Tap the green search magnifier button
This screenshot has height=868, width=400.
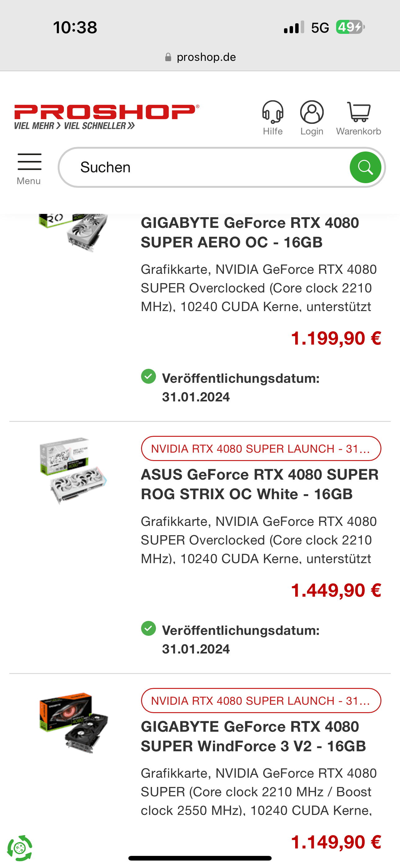[x=365, y=167]
